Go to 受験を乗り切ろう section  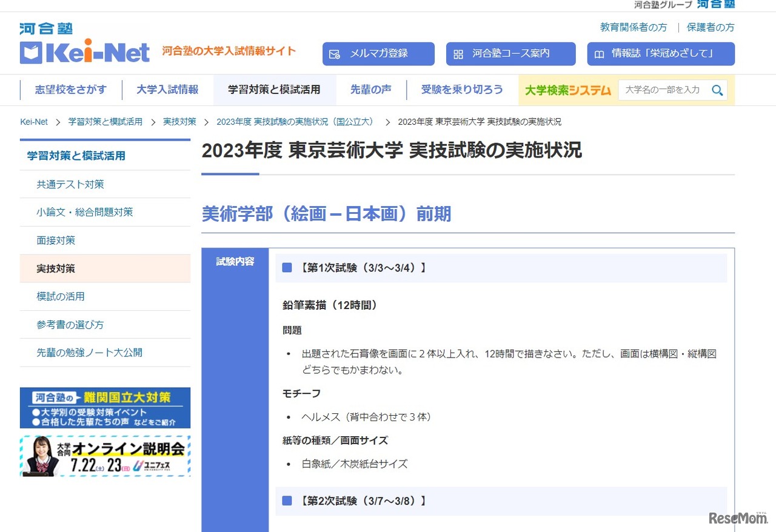(462, 90)
